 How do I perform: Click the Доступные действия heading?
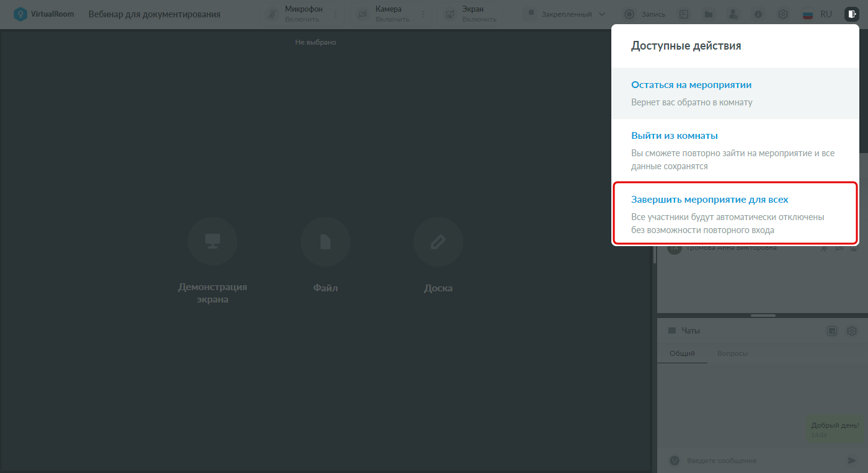pyautogui.click(x=686, y=45)
